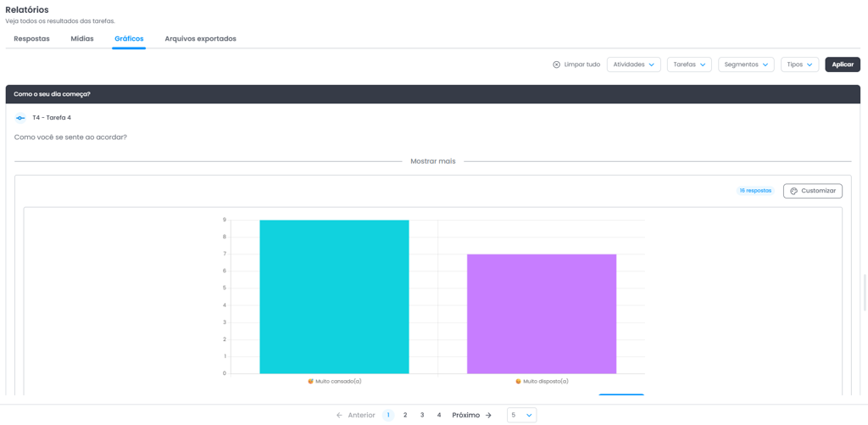The width and height of the screenshot is (868, 425).
Task: Click the cyan Muito cansado(a) bar
Action: [334, 296]
